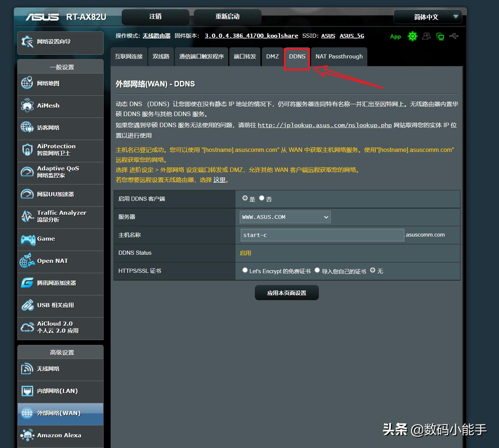Switch to the NAT Passthrough tab
Image resolution: width=499 pixels, height=448 pixels.
coord(339,56)
